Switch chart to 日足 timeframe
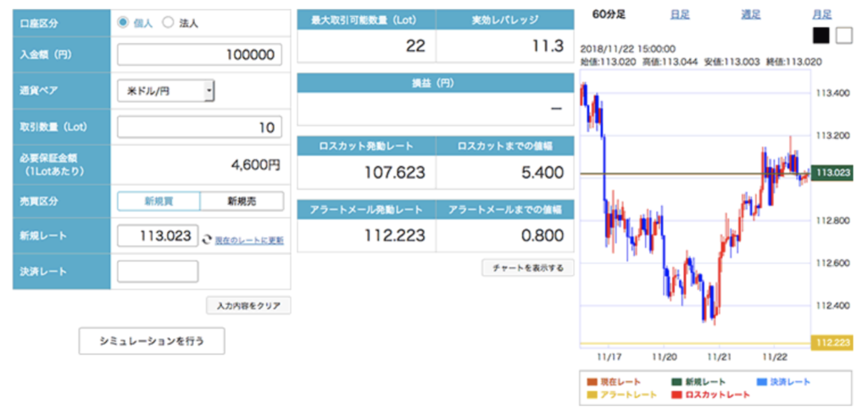This screenshot has width=868, height=415. click(x=679, y=14)
